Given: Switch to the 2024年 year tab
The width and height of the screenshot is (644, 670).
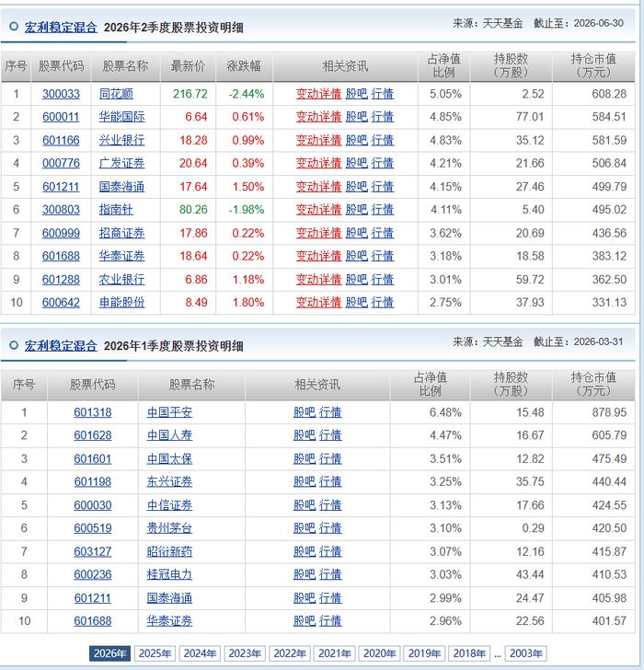Looking at the screenshot, I should coord(200,653).
